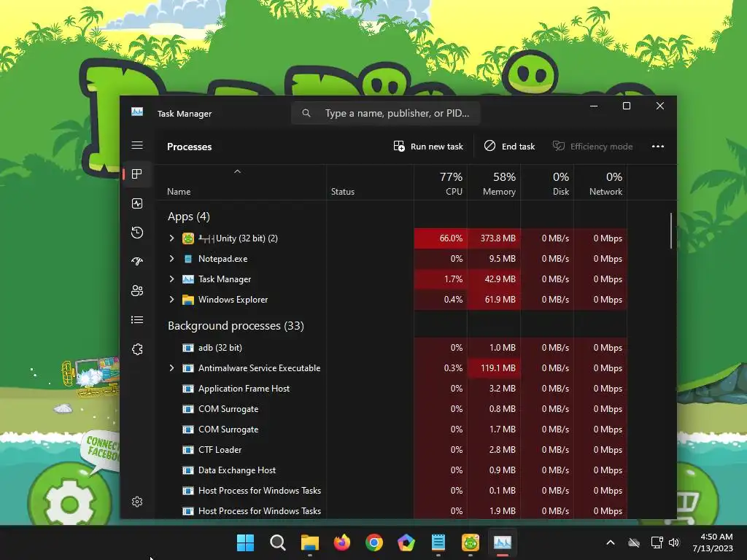Screen dimensions: 747x560
Task: Click the volume icon in system tray
Action: pos(674,542)
